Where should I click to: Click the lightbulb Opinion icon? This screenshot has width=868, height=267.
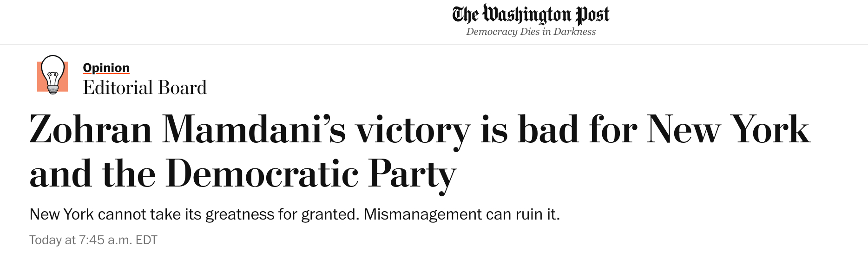53,73
